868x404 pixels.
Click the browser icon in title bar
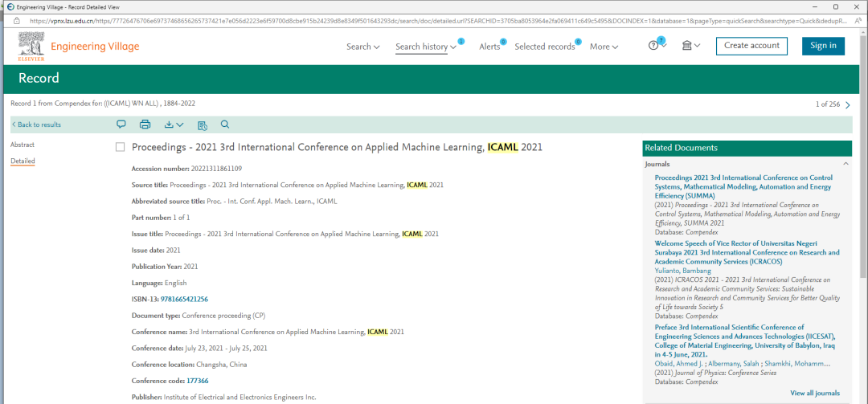10,7
